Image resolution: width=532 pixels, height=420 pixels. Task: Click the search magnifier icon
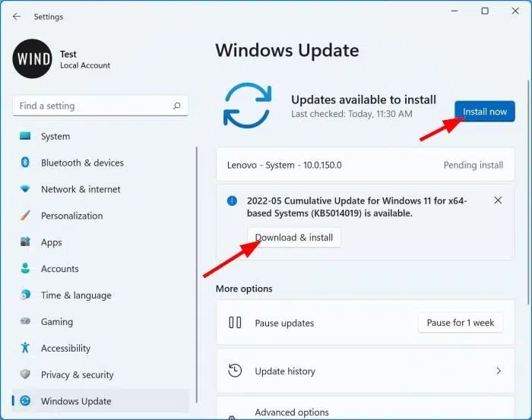click(176, 106)
